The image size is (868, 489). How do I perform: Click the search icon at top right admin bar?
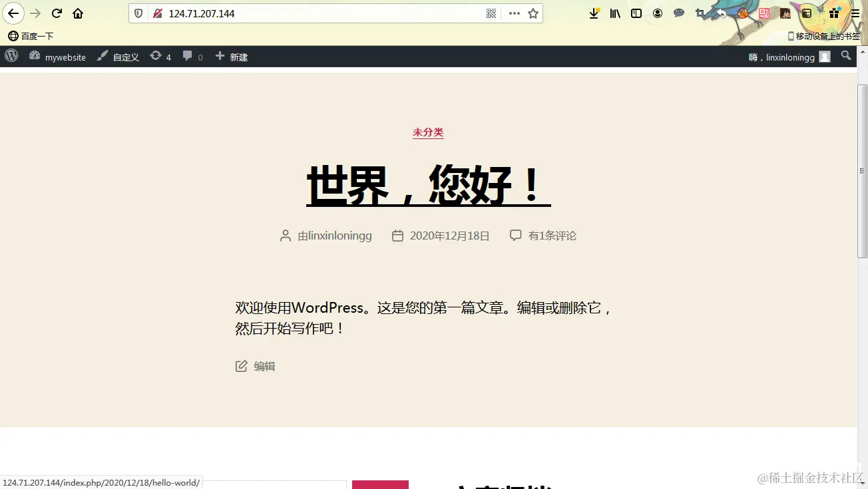pos(846,57)
